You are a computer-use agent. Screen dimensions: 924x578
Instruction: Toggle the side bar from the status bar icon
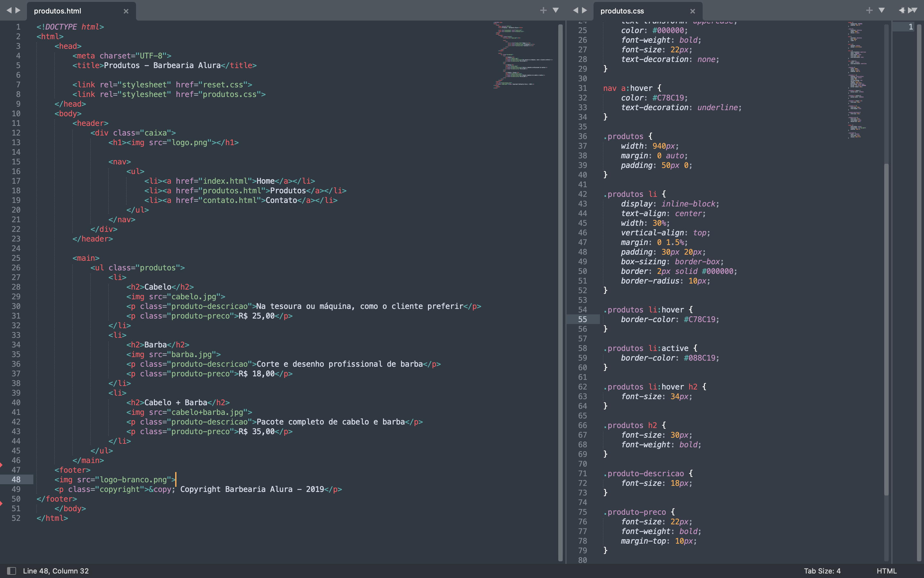coord(12,571)
